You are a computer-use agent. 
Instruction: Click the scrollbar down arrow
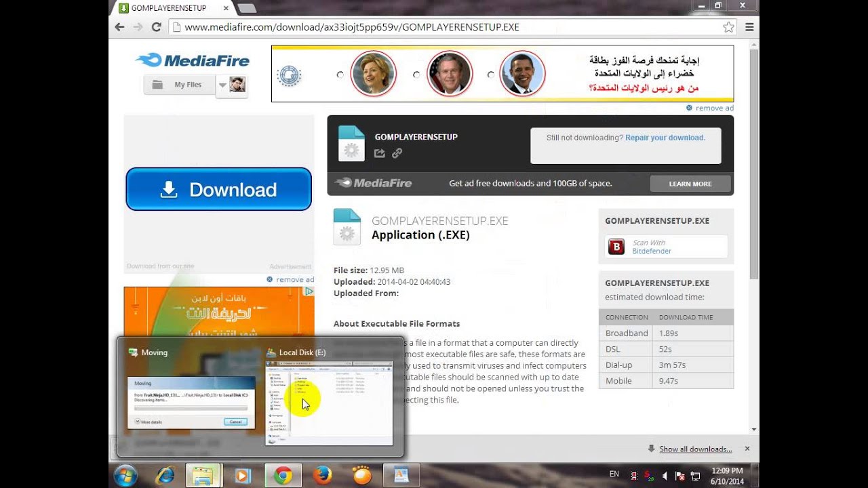click(754, 430)
